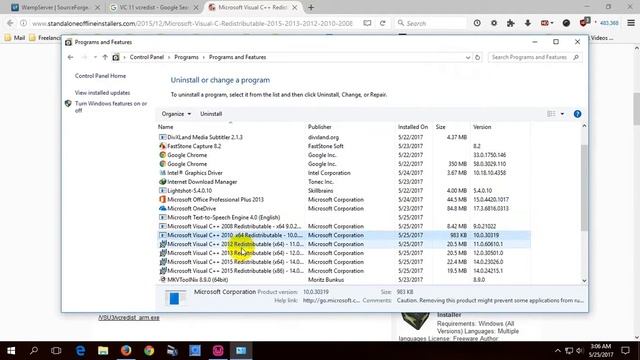Open the Action Center notification icon
Screen dimensions: 640x360
point(625,351)
